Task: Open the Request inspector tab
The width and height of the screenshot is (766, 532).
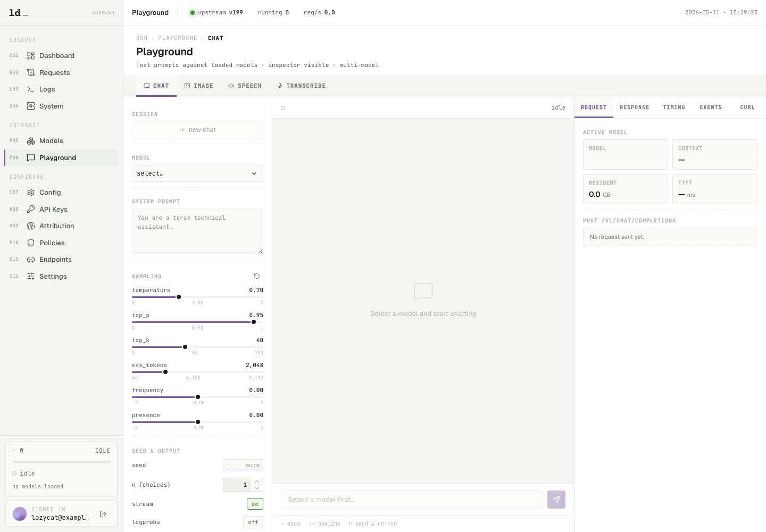Action: coord(594,107)
